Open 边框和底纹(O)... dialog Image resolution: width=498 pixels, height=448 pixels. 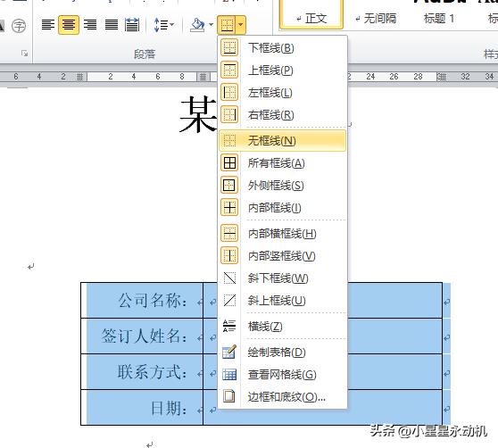click(x=283, y=396)
